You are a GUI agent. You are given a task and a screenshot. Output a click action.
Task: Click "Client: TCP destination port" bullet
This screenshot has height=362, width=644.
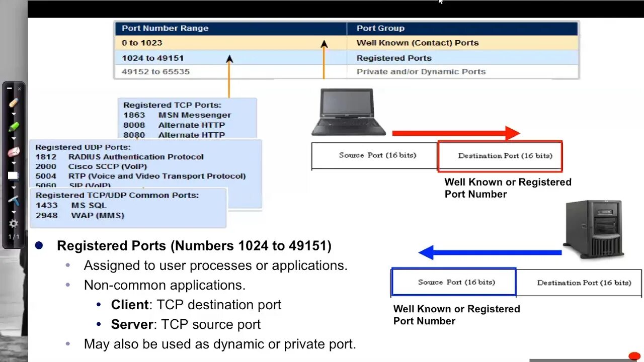coord(196,305)
